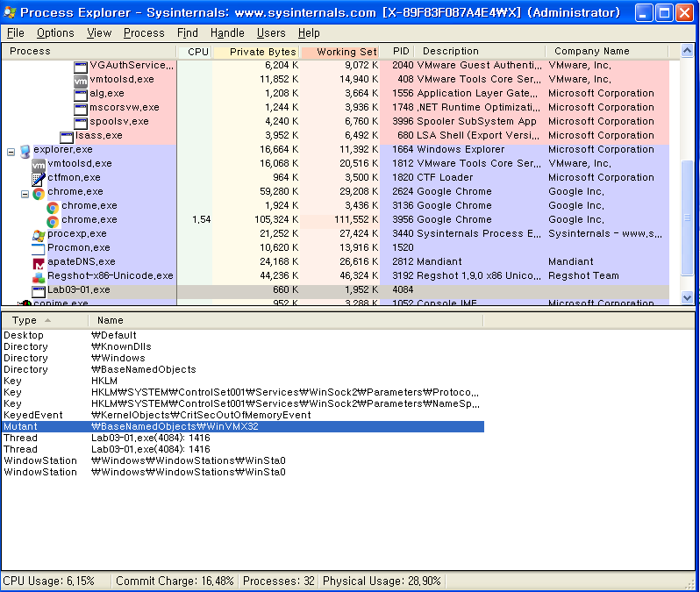This screenshot has height=592, width=700.
Task: Select the Lab03-01.exe process row
Action: 335,290
